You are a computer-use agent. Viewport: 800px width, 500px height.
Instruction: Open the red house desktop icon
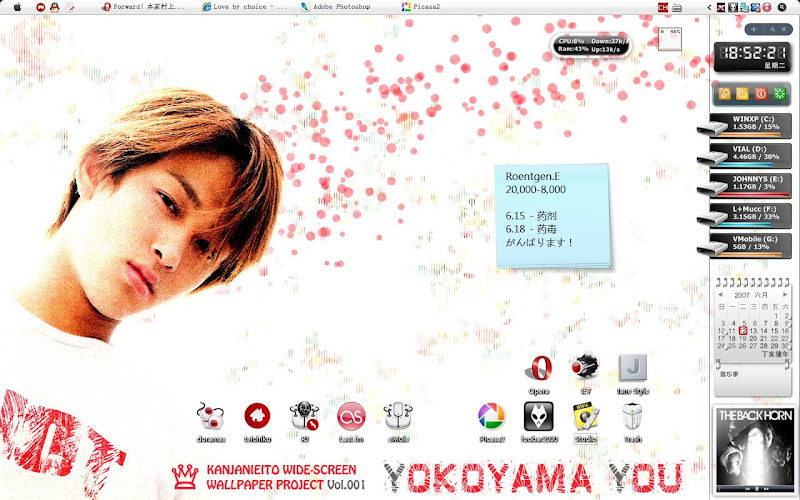click(258, 417)
